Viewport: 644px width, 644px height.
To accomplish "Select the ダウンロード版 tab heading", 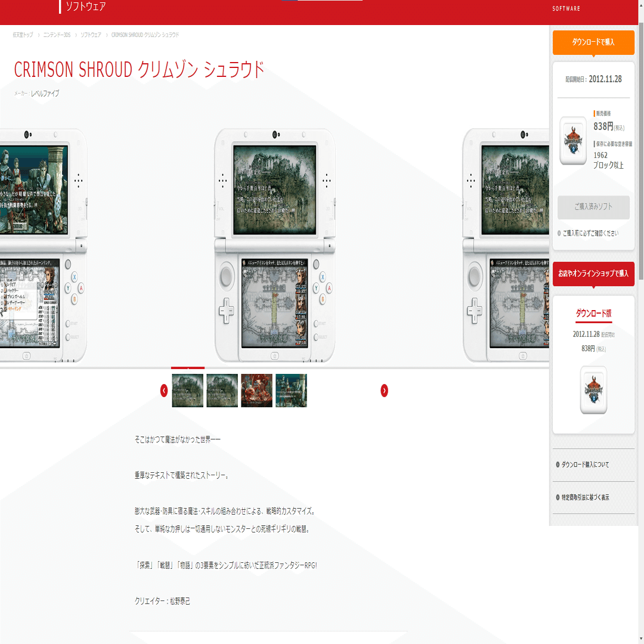I will [593, 314].
